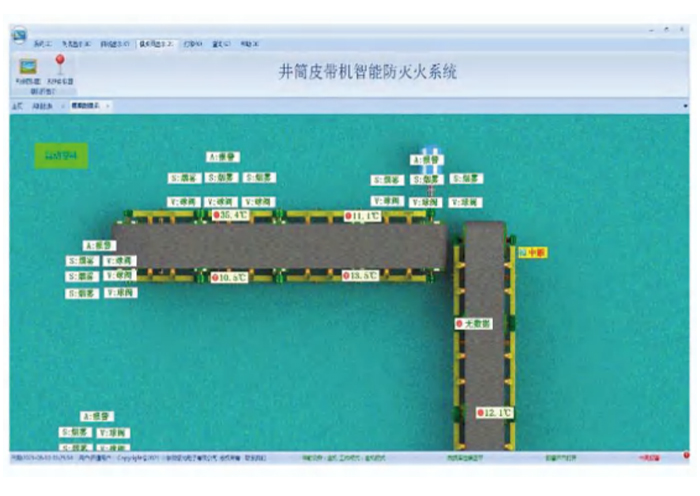Image resolution: width=700 pixels, height=496 pixels.
Task: Click the 13.5℃ temperature sensor marker
Action: click(360, 276)
